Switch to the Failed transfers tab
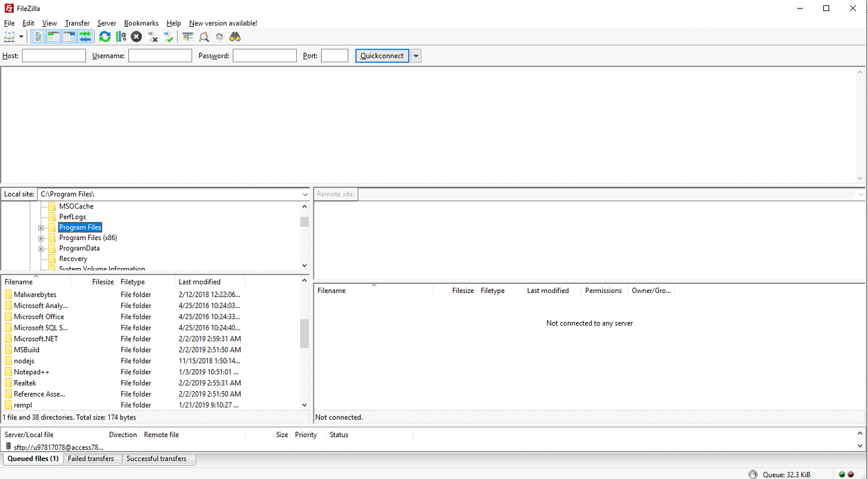This screenshot has width=868, height=479. [91, 459]
